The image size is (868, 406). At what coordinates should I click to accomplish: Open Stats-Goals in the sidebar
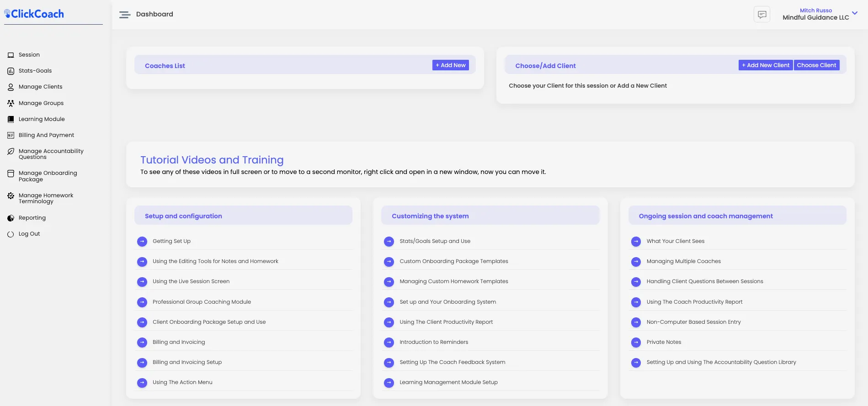pyautogui.click(x=35, y=71)
